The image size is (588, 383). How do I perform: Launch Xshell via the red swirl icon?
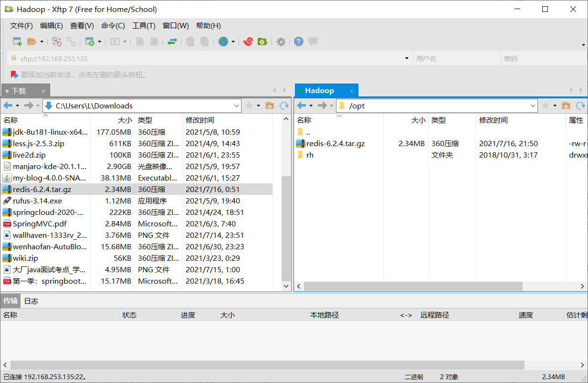tap(248, 42)
